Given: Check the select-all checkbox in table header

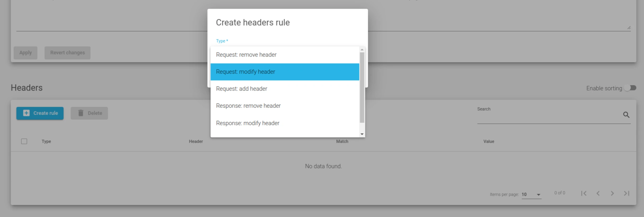Looking at the screenshot, I should [x=24, y=141].
